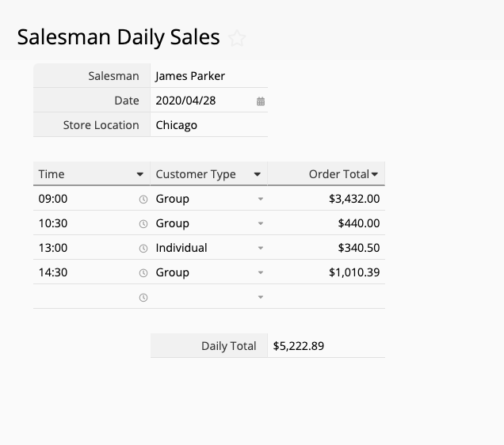Open the clock picker in the empty row

(143, 298)
